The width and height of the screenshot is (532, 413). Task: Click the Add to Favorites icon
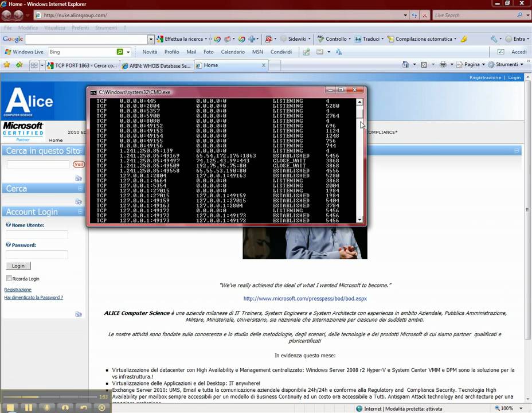point(19,64)
